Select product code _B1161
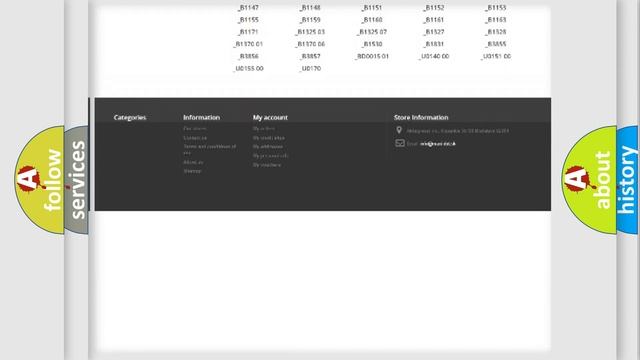This screenshot has width=640, height=360. 433,20
